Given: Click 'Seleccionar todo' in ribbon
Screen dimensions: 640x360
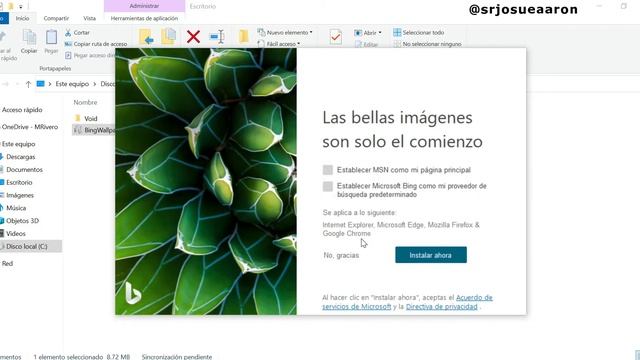Looking at the screenshot, I should 419,32.
